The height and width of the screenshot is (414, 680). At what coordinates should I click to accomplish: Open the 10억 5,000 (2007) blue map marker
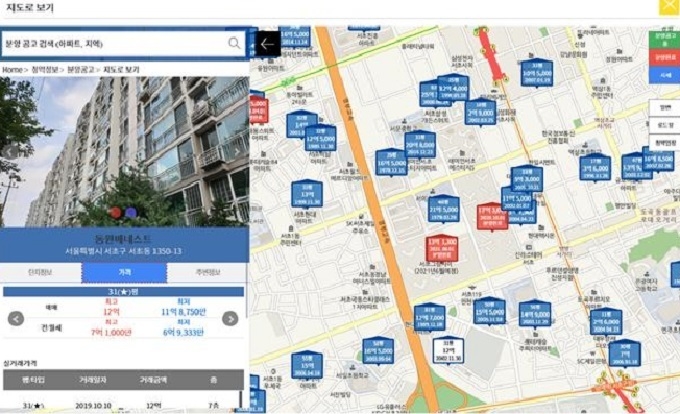click(x=537, y=72)
